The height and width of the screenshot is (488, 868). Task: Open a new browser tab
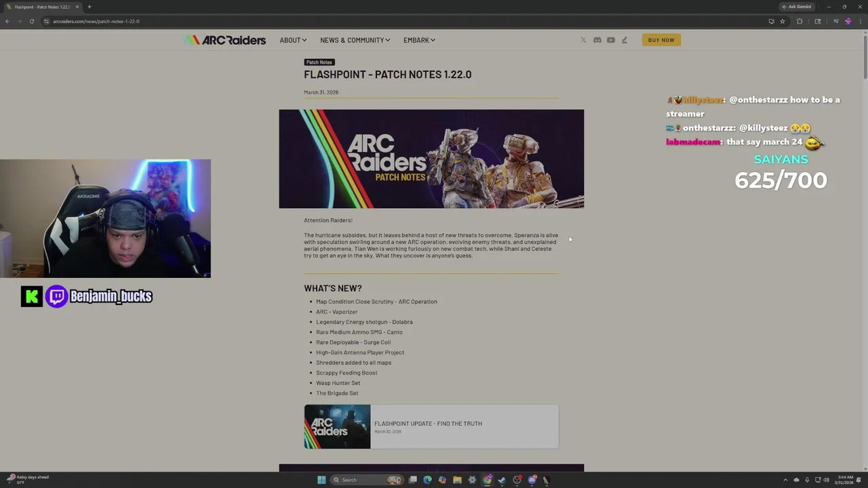pyautogui.click(x=89, y=7)
